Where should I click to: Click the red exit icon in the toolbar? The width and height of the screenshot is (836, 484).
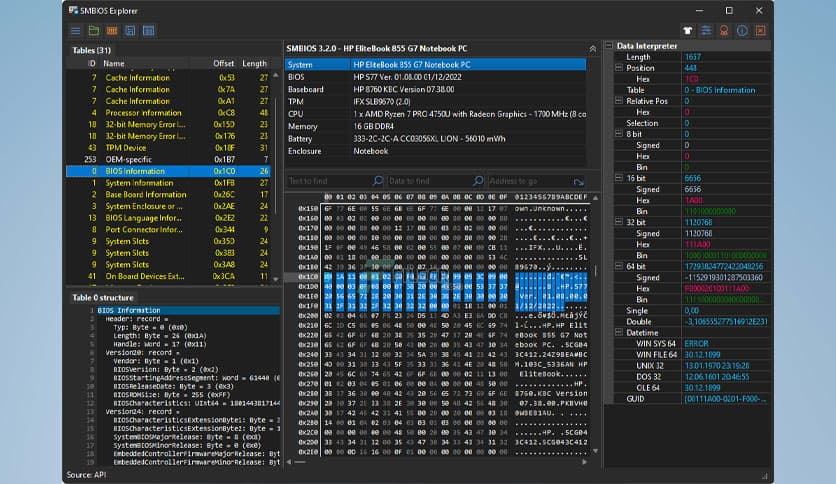tap(761, 31)
